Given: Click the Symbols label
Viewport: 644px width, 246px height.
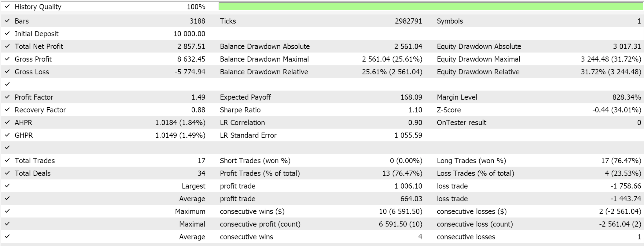Looking at the screenshot, I should tap(450, 21).
